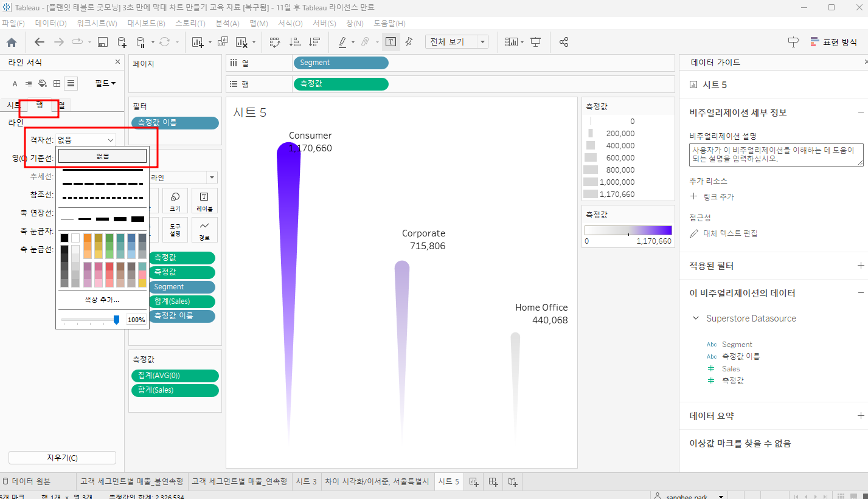Click the 측정값 이름 pill in the filters shelf
Viewport: 868px width, 499px height.
pyautogui.click(x=175, y=123)
